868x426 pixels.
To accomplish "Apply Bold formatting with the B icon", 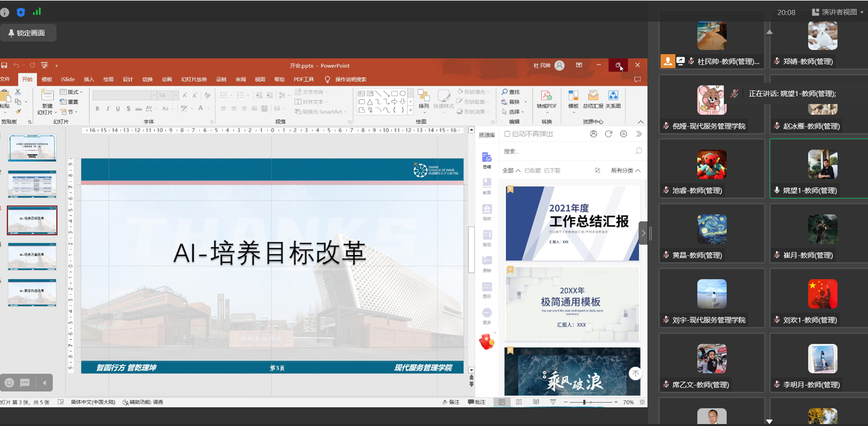I will click(x=97, y=109).
